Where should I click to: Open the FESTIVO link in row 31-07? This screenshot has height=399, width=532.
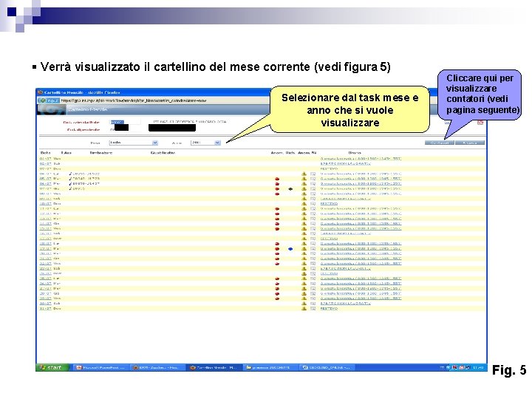point(329,308)
